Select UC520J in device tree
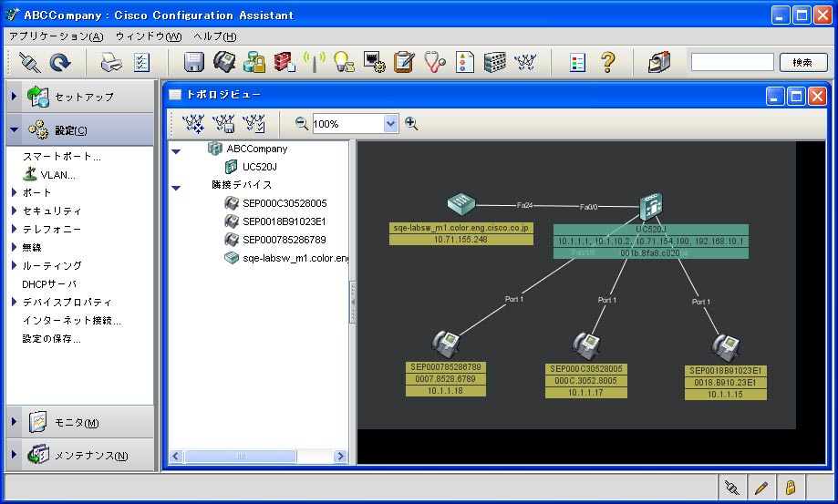Screen dimensions: 838x504 260,167
